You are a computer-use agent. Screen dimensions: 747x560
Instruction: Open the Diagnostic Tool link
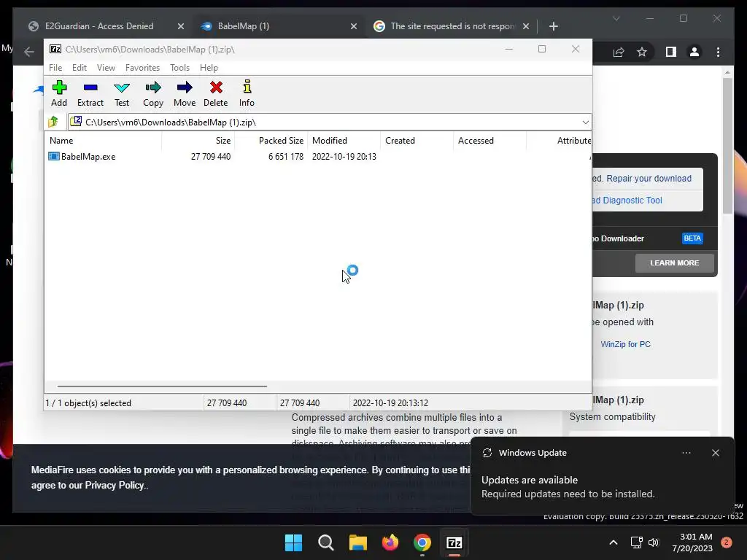tap(627, 201)
